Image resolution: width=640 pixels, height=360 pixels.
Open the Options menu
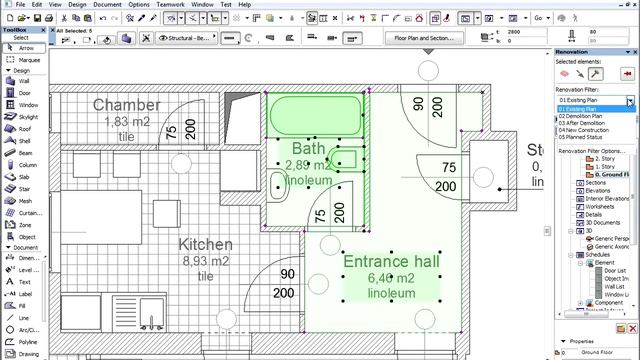pyautogui.click(x=139, y=4)
